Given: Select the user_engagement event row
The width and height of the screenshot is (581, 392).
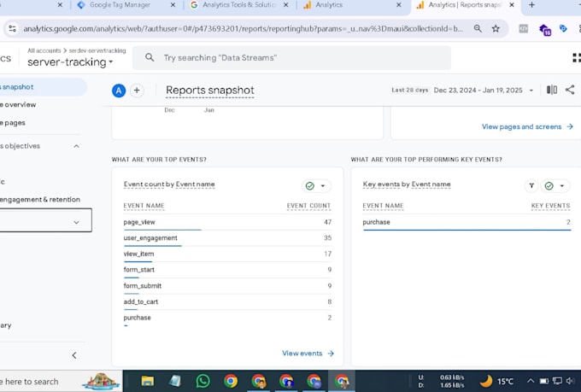Looking at the screenshot, I should [227, 238].
